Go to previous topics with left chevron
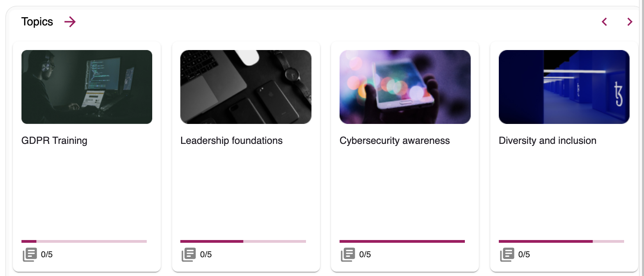The height and width of the screenshot is (276, 644). point(604,22)
